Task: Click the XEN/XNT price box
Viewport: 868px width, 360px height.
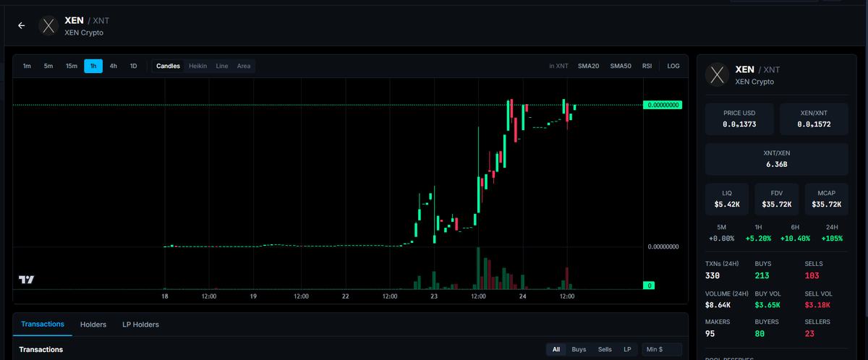Action: click(814, 119)
